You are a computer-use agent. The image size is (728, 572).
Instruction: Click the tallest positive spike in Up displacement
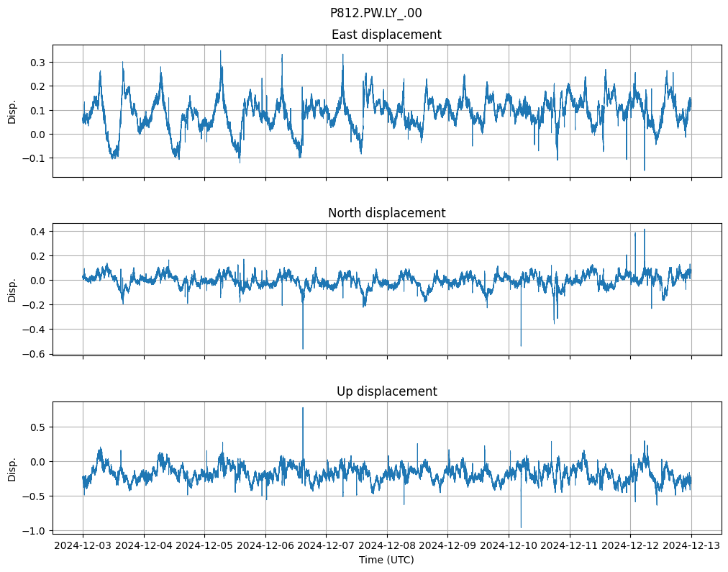point(303,409)
